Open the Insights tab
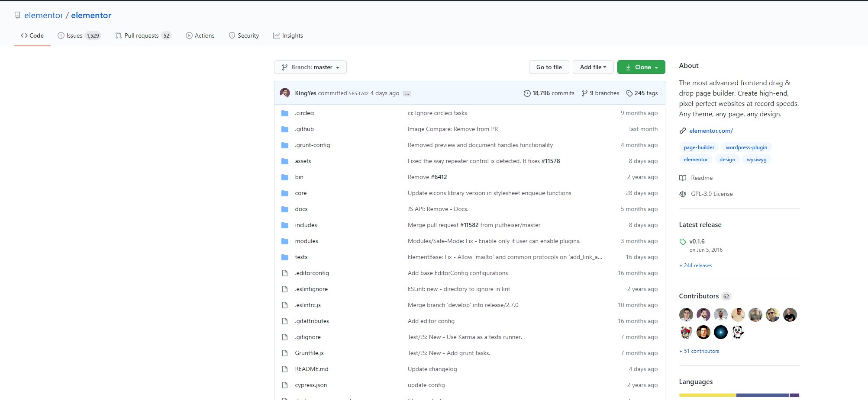Screen dimensions: 868x400 click(288, 35)
